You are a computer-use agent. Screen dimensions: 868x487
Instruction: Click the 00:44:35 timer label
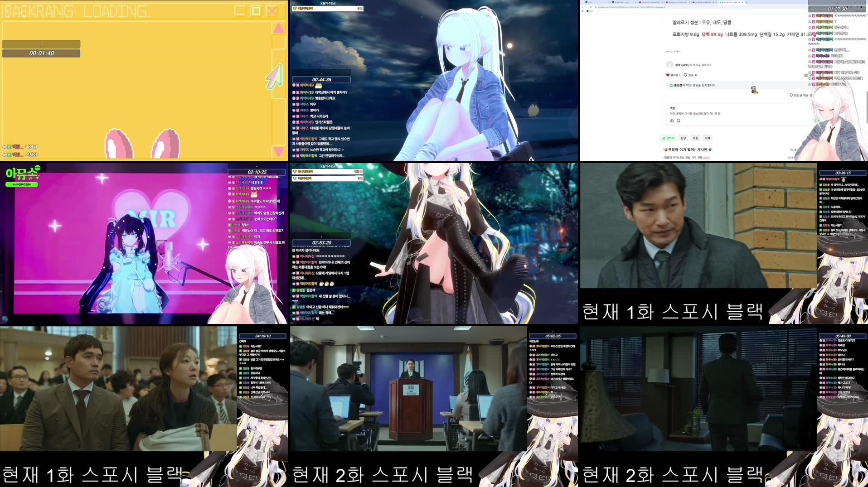coord(321,80)
